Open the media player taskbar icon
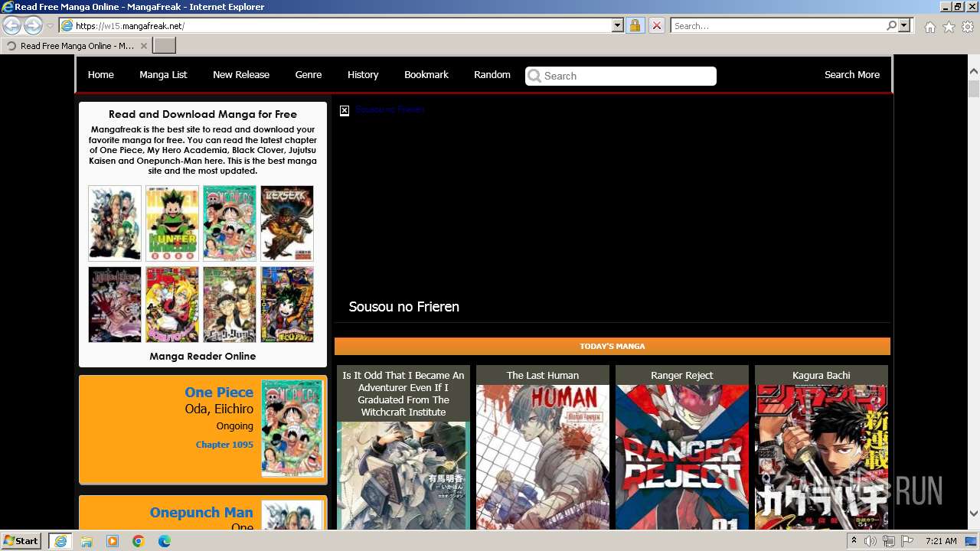The image size is (980, 551). coord(113,541)
